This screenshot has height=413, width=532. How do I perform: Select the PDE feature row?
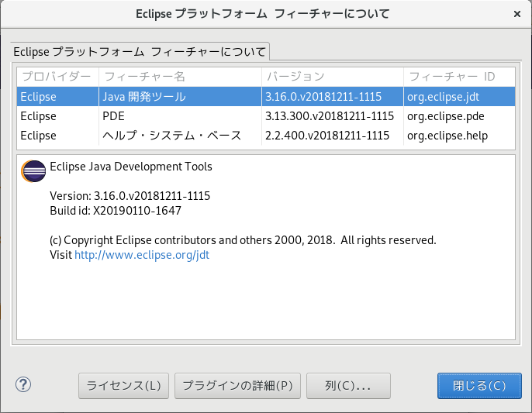coord(266,116)
